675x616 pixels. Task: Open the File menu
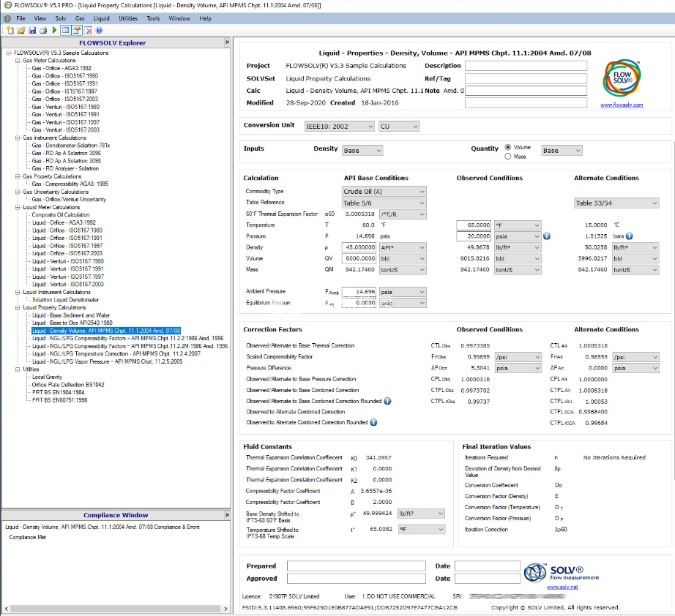tap(20, 18)
